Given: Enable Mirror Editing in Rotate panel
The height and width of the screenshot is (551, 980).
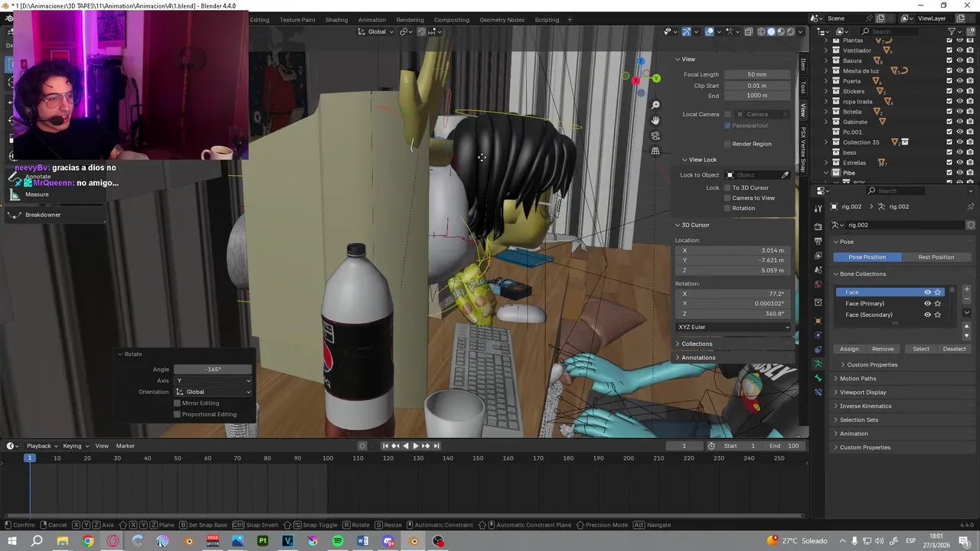Looking at the screenshot, I should click(x=177, y=403).
